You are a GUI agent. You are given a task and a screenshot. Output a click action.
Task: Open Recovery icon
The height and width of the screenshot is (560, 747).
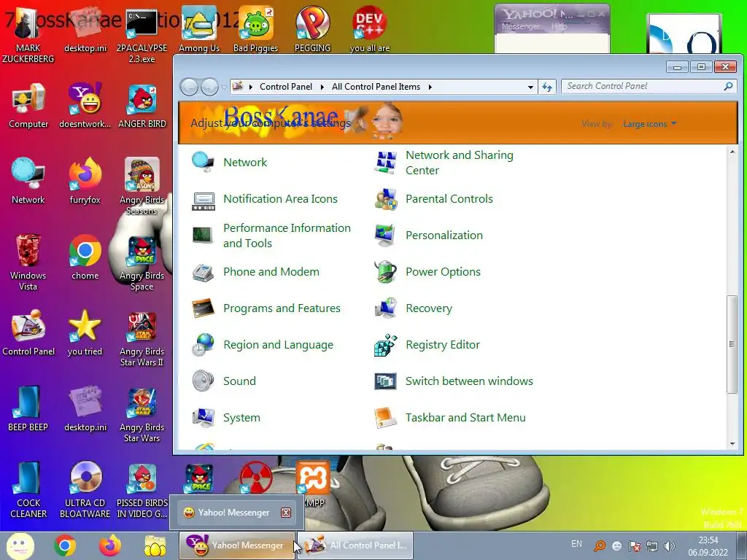[385, 308]
